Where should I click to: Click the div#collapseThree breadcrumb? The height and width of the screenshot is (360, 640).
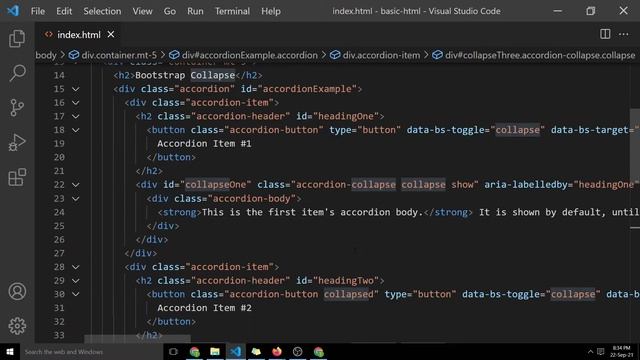pos(534,55)
